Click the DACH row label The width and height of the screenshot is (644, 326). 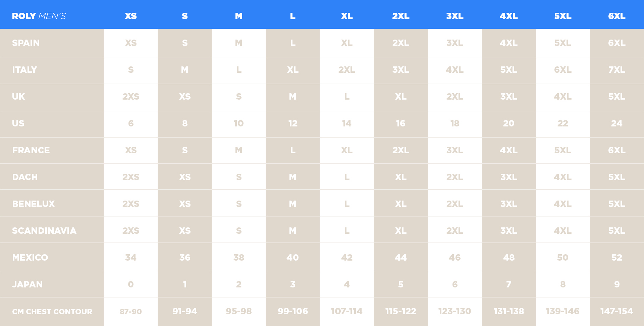tap(25, 177)
